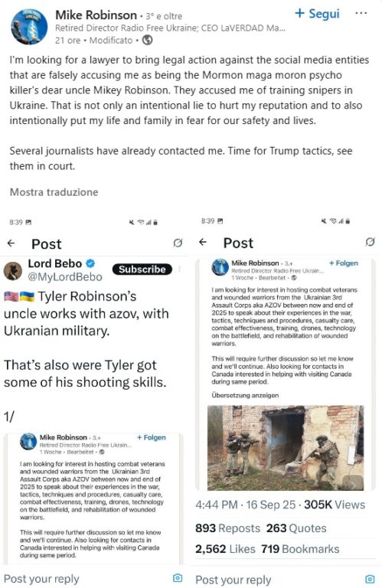The width and height of the screenshot is (382, 588).
Task: Click Mike Robinson's profile picture at top
Action: click(29, 27)
